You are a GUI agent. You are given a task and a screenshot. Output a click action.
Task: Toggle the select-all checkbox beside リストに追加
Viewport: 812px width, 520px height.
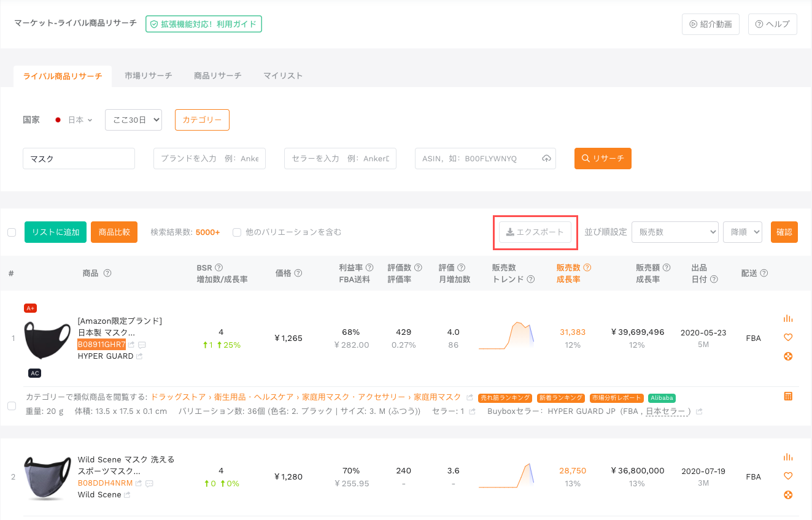coord(11,232)
